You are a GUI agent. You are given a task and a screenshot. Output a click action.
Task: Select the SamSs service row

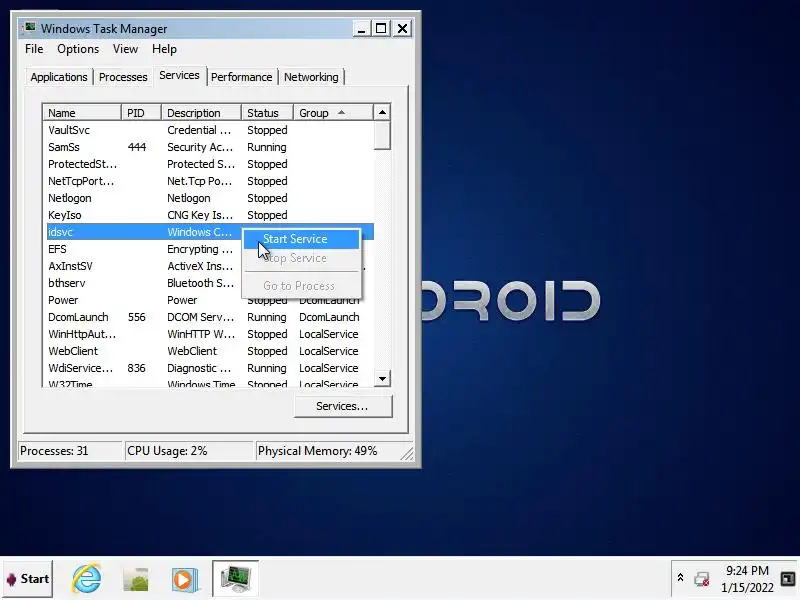pyautogui.click(x=210, y=147)
